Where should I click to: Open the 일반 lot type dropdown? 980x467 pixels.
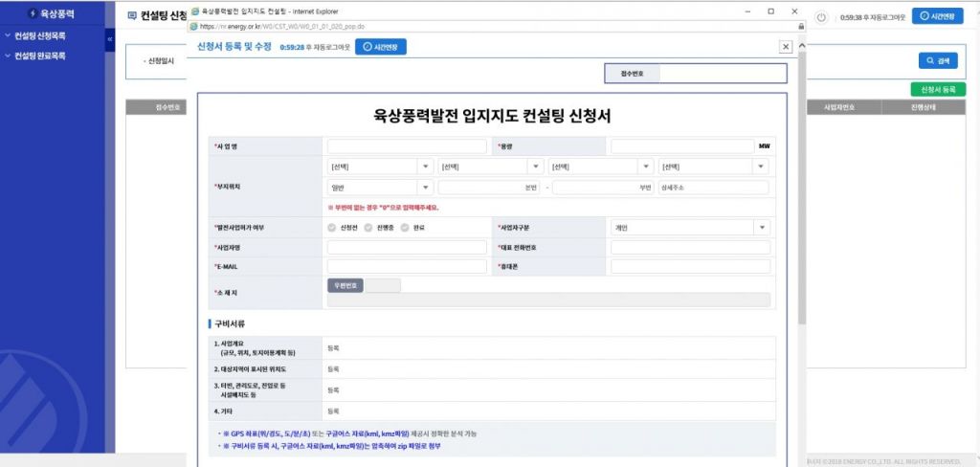click(380, 188)
